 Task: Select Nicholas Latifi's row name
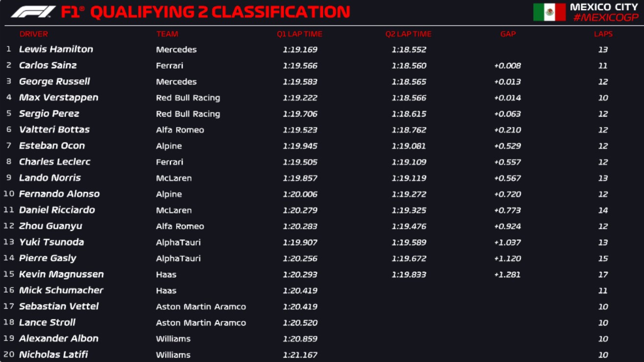click(x=53, y=355)
